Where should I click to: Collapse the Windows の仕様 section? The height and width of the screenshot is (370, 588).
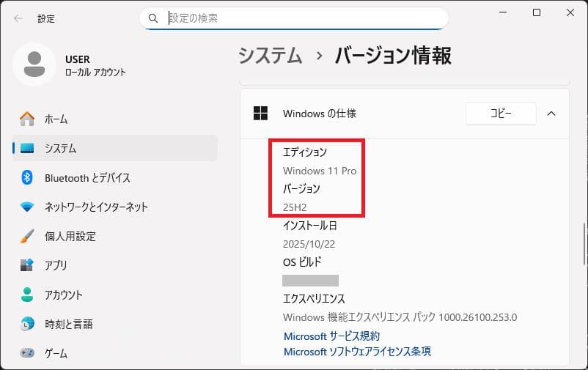[x=551, y=114]
